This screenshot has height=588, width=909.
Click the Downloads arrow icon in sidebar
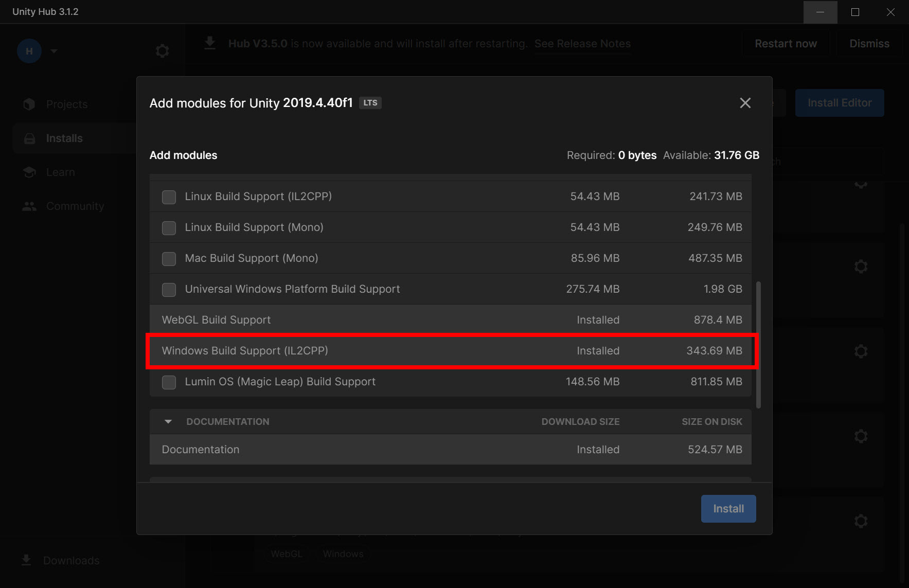click(26, 560)
